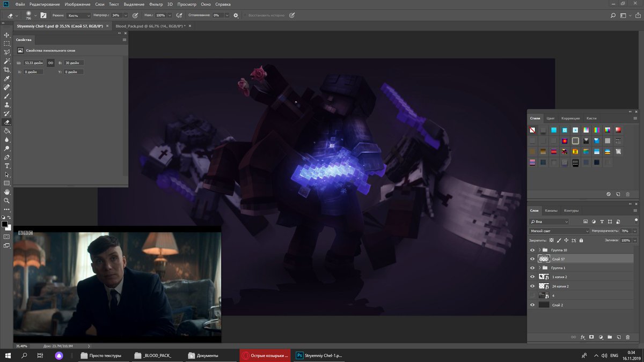Screen dimensions: 644x362
Task: Open blend mode dropdown Мягкий свет
Action: 559,231
